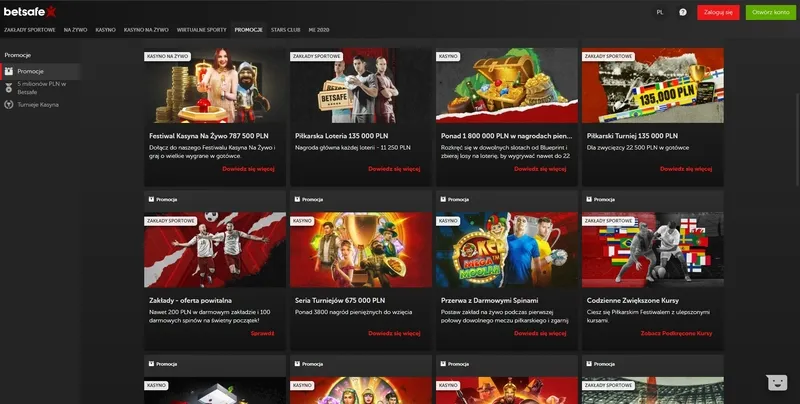Open the 135,000 PLN Piłkarski Turniej banner

click(653, 86)
